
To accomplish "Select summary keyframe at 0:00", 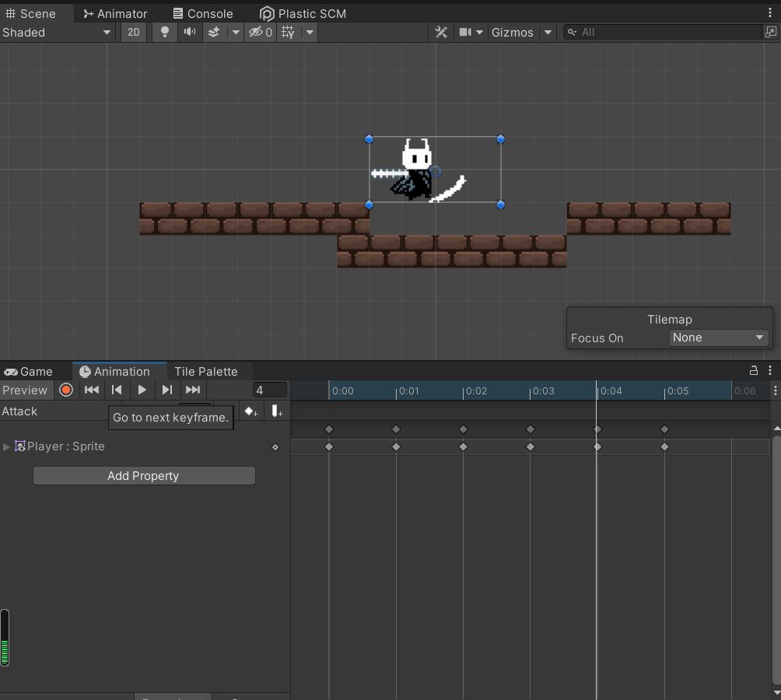I will [x=329, y=429].
